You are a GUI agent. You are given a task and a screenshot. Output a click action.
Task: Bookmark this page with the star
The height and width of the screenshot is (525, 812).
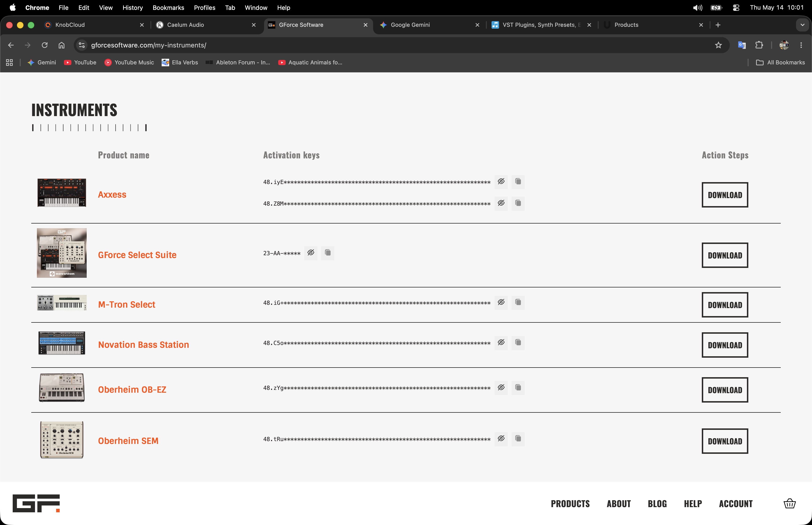tap(718, 45)
